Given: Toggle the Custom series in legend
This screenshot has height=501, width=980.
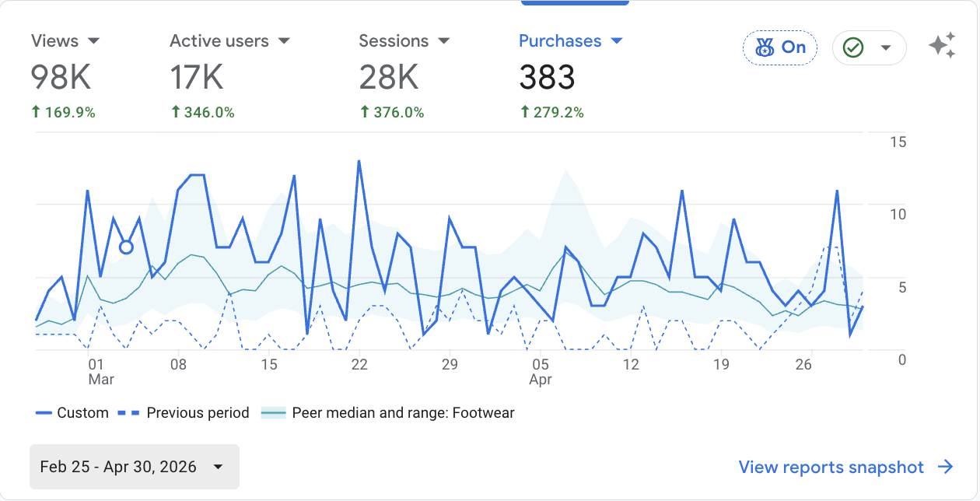Looking at the screenshot, I should (x=72, y=413).
